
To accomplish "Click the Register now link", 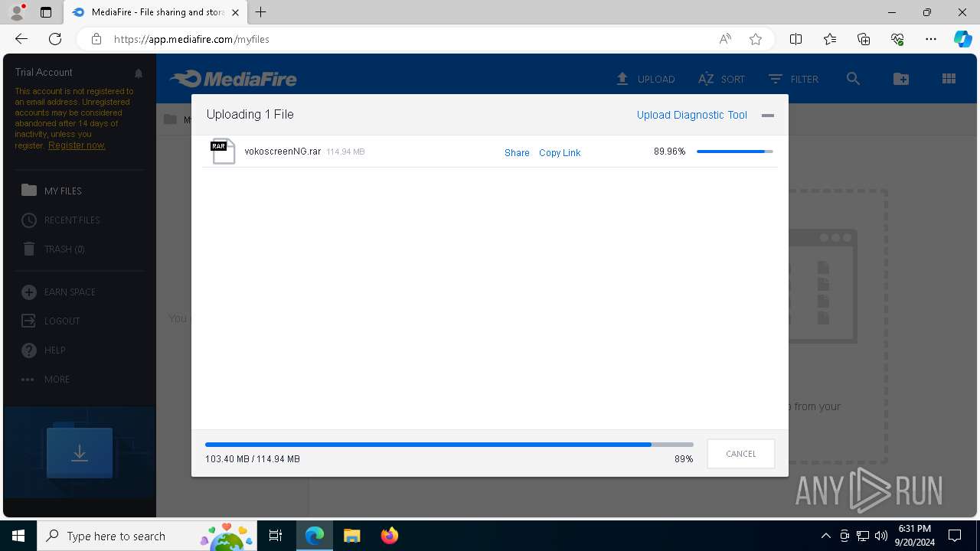I will click(77, 145).
